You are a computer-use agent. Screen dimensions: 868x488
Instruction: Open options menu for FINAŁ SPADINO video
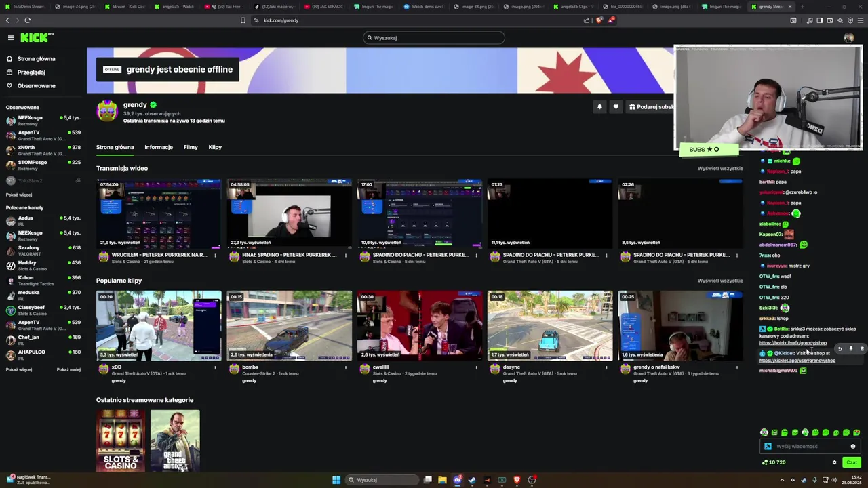346,256
